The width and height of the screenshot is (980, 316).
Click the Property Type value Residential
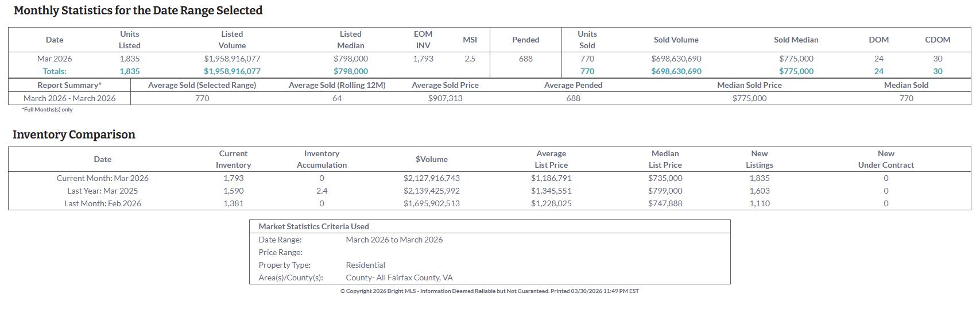click(365, 265)
